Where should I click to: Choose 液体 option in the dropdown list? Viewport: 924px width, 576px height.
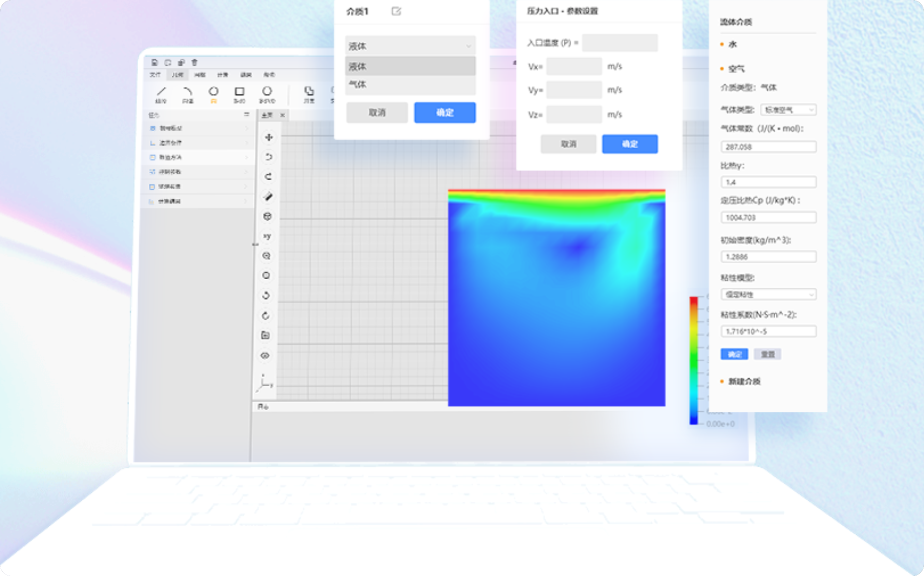(x=410, y=66)
